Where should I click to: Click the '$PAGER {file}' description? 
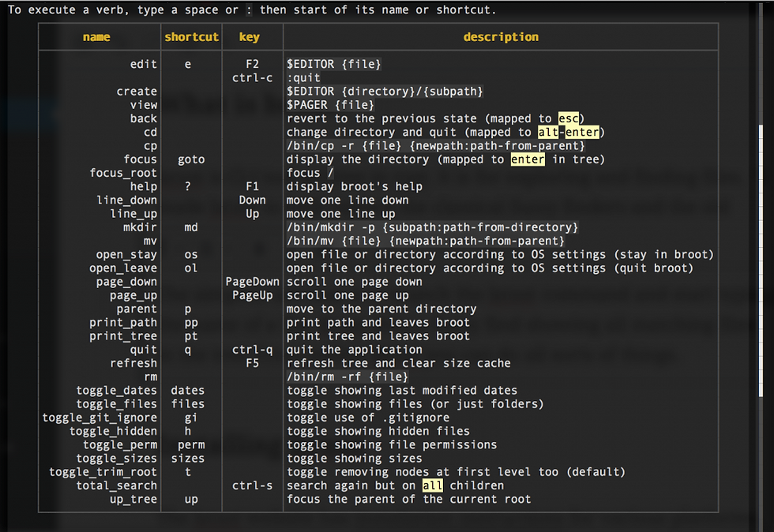click(x=331, y=105)
